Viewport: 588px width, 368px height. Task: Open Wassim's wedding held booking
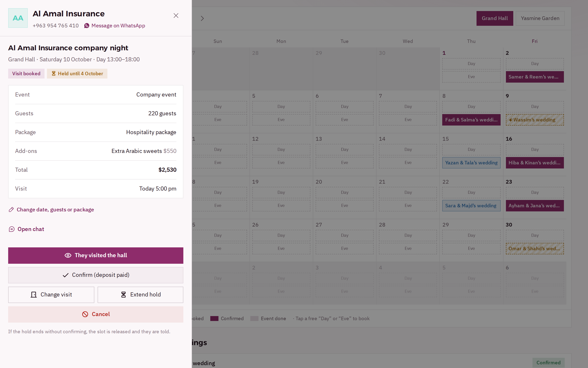[535, 120]
